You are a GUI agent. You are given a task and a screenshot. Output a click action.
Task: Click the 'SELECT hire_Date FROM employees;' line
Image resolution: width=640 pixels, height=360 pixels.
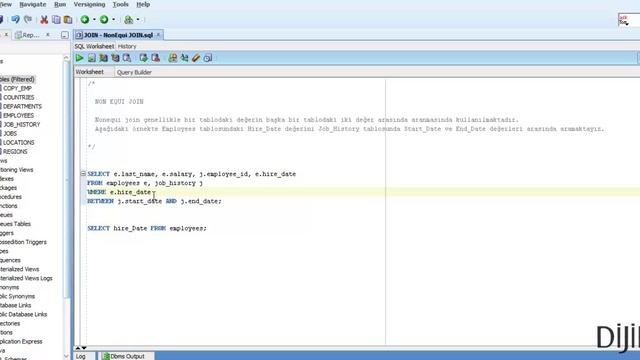(x=147, y=228)
